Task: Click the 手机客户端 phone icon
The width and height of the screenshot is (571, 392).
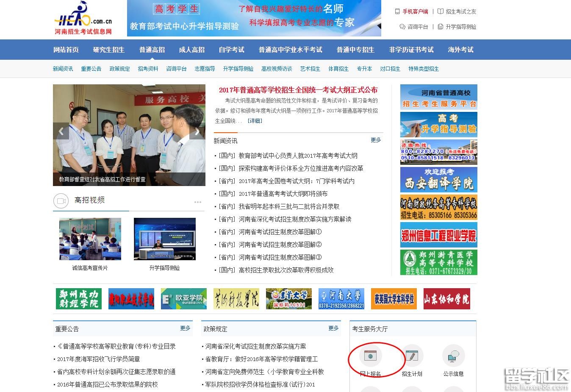Action: (397, 11)
